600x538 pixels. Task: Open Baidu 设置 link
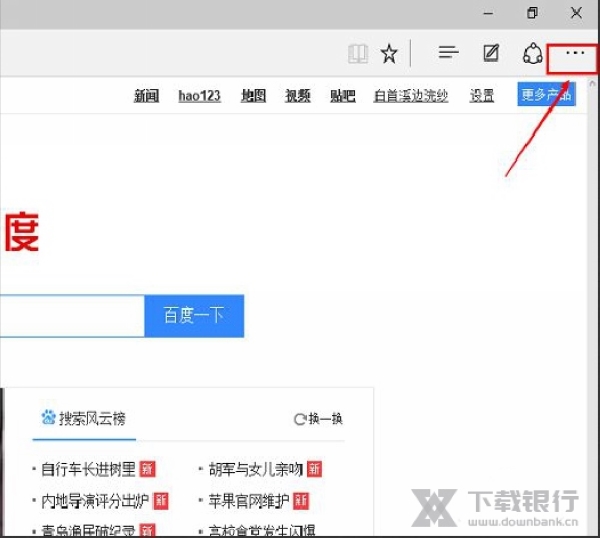tap(482, 96)
